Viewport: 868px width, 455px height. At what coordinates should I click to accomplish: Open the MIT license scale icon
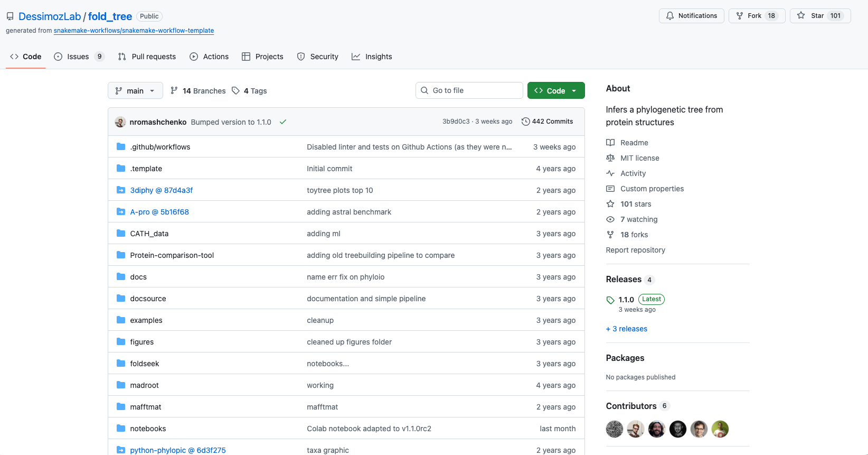click(x=610, y=158)
